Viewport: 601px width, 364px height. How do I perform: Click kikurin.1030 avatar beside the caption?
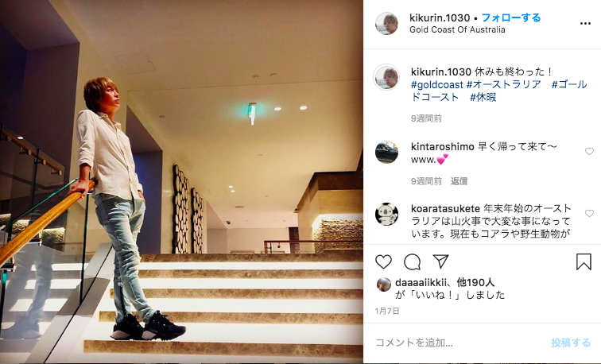(x=386, y=77)
